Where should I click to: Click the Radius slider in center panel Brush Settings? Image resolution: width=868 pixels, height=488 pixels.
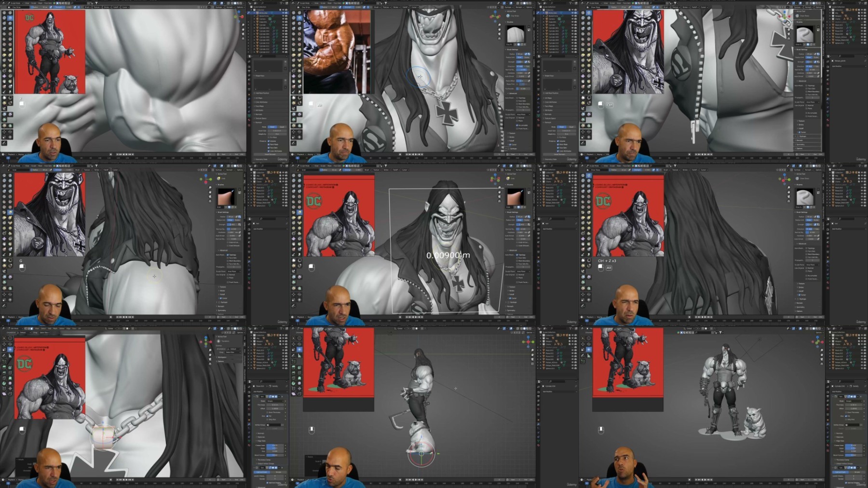[522, 217]
